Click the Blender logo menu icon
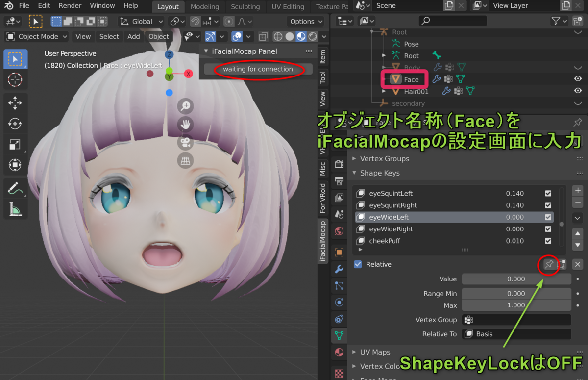The image size is (588, 380). 9,6
